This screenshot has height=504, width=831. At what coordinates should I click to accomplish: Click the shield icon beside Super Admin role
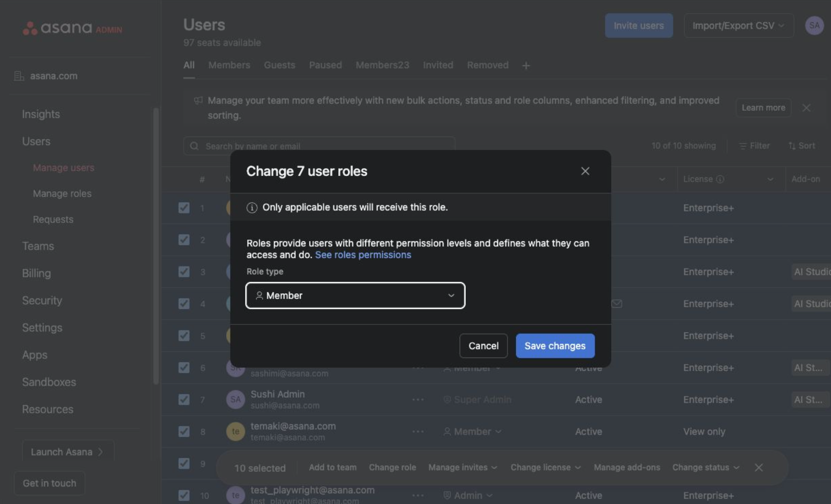pyautogui.click(x=447, y=400)
